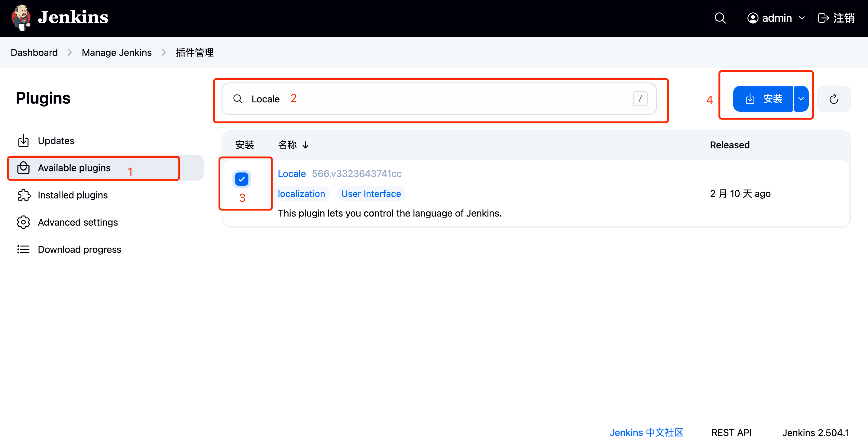Open the Jenkins 中文社区 footer link

point(646,433)
